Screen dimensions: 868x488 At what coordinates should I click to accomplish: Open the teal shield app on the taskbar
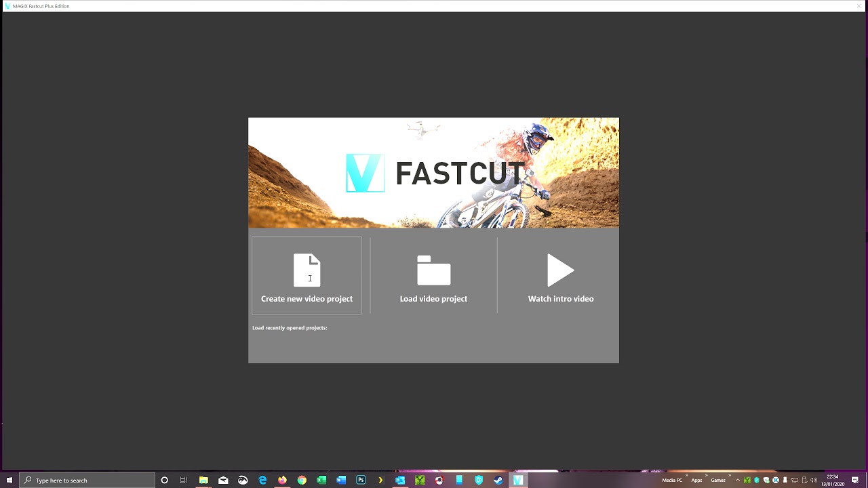[x=479, y=480]
